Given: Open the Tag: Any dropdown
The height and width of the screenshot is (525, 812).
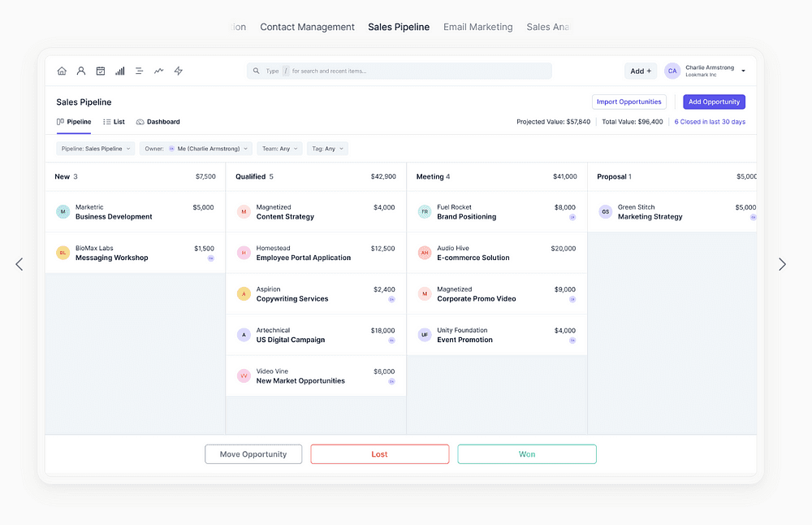Looking at the screenshot, I should [x=327, y=149].
